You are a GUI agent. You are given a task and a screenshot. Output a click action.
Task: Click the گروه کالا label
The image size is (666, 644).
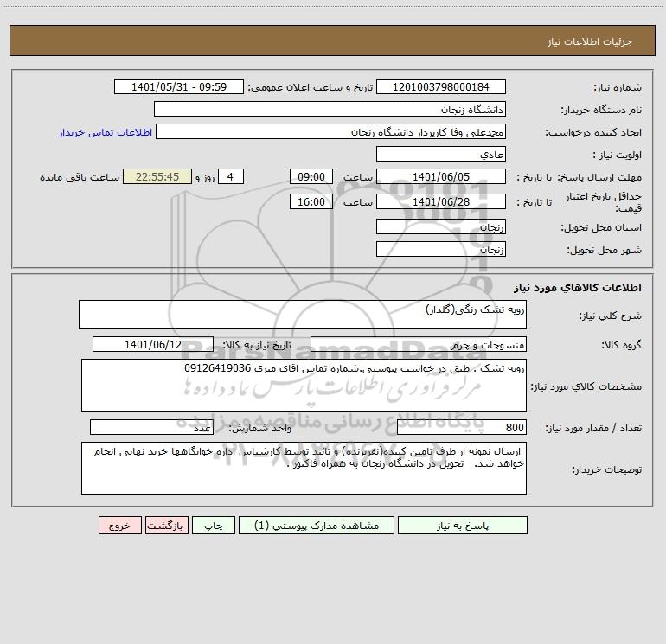(x=621, y=345)
